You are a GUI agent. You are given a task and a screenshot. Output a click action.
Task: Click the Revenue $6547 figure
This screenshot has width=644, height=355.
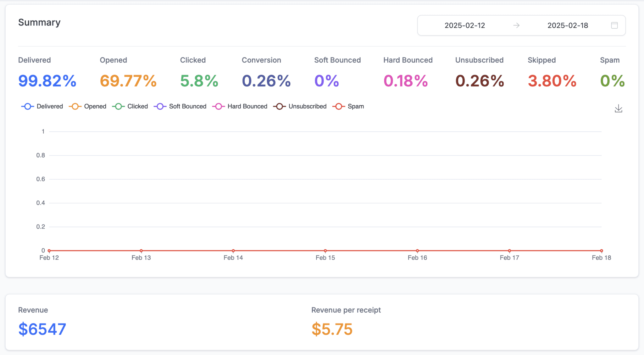(x=42, y=329)
